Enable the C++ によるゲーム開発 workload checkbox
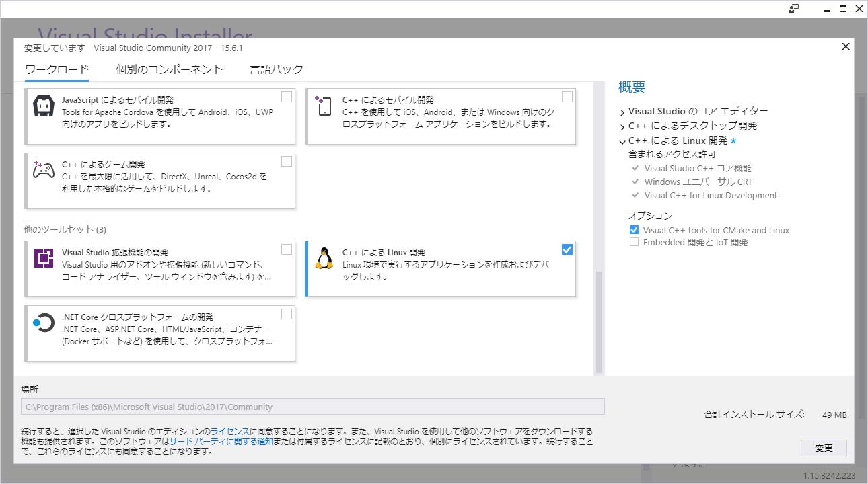 pos(287,161)
